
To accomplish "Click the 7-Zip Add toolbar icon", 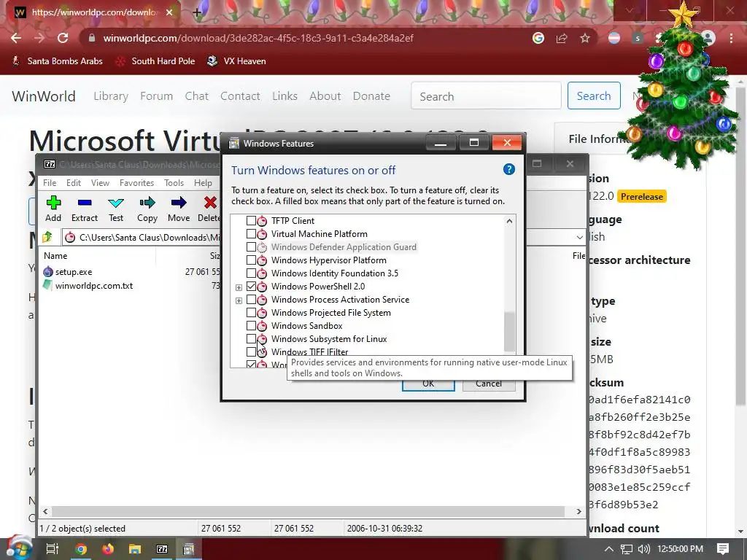I will pos(53,203).
